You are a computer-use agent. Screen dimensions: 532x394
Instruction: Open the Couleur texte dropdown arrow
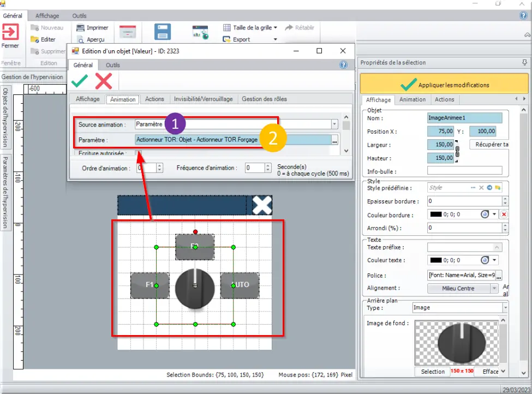point(494,260)
